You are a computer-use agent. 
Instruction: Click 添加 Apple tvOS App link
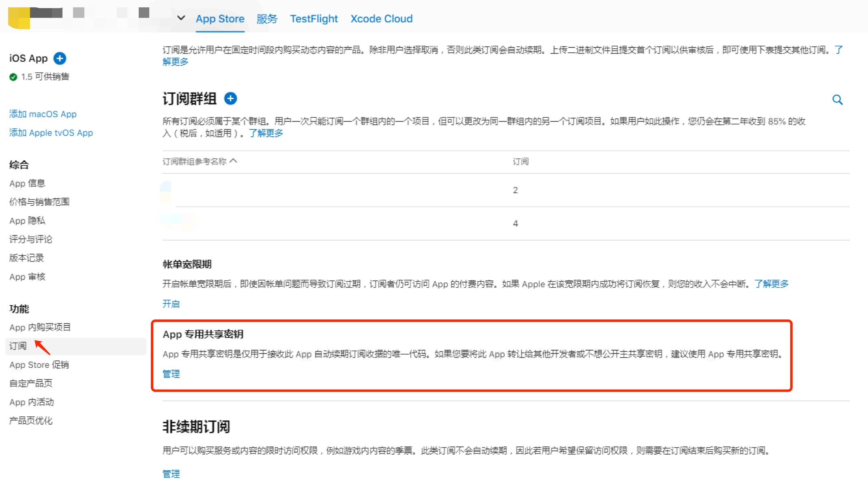tap(51, 133)
